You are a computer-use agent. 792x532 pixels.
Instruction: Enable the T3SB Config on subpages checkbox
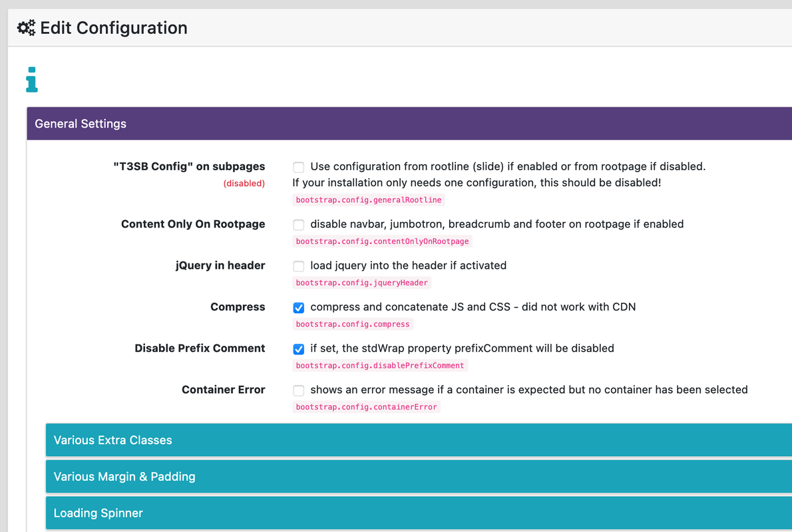(299, 167)
